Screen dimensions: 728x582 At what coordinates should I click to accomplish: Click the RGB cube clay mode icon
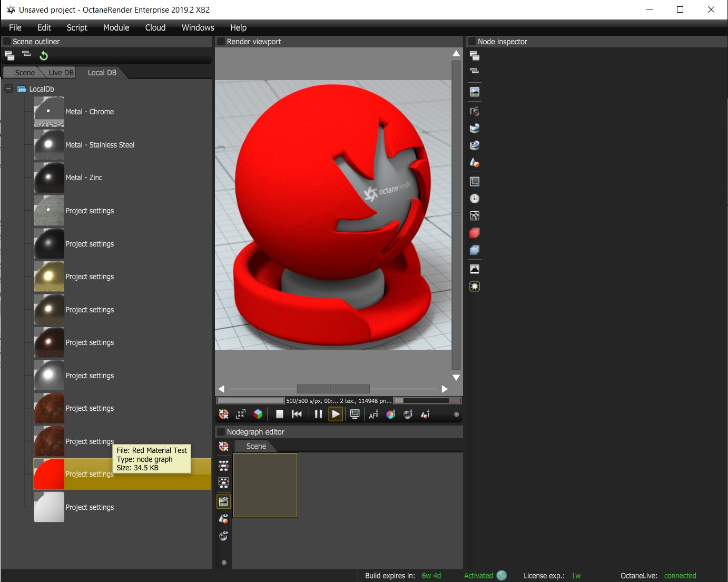pos(258,415)
